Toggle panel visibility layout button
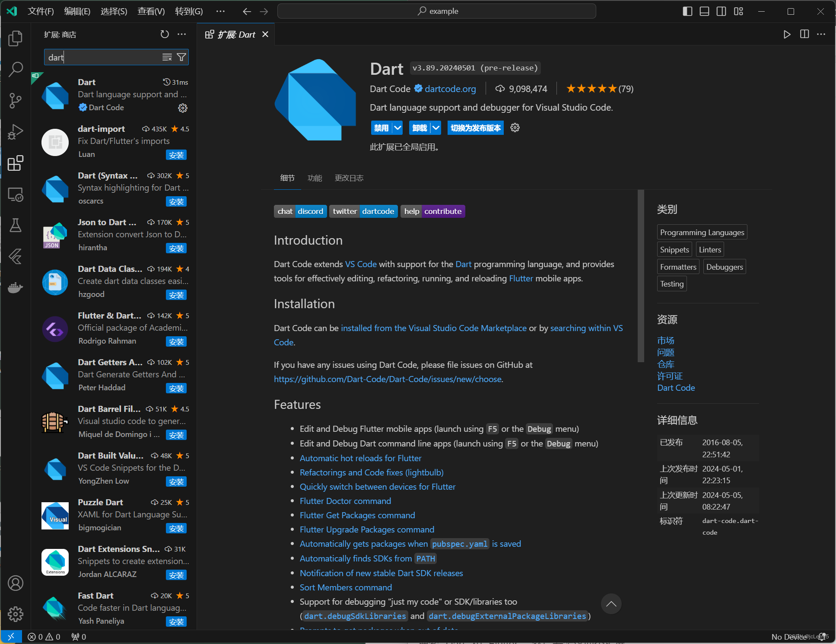 click(x=704, y=11)
